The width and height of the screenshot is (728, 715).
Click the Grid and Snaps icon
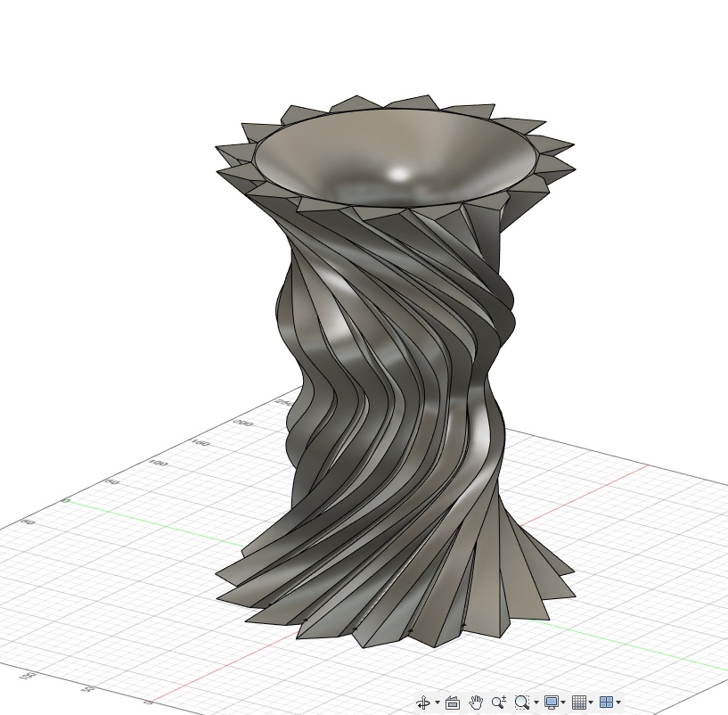[579, 702]
